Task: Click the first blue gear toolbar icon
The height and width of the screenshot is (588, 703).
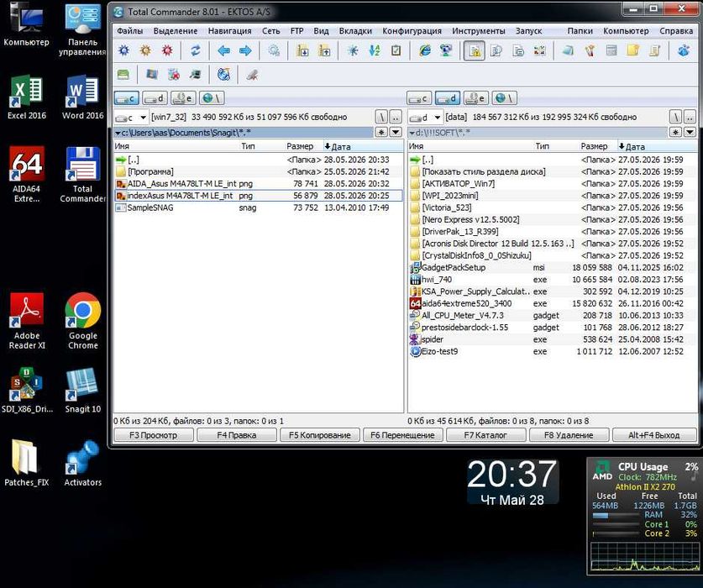Action: click(123, 50)
